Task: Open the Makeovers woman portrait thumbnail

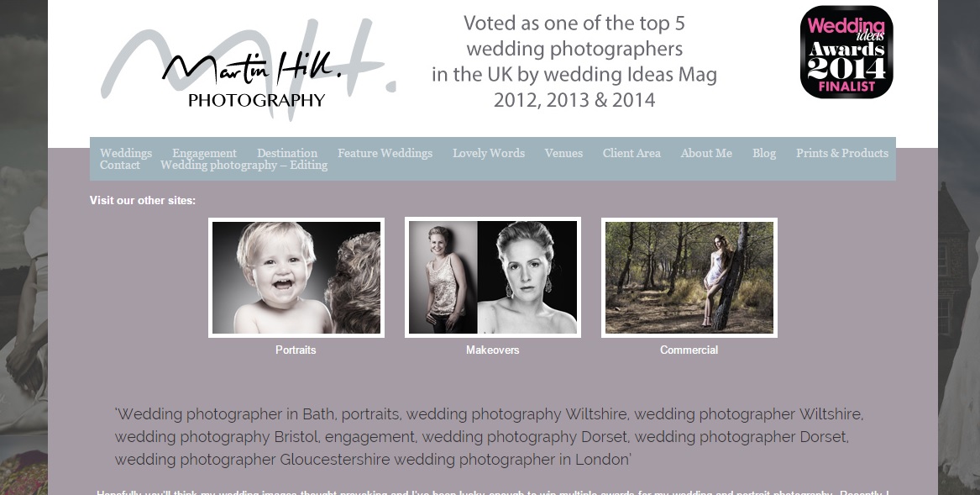Action: [492, 277]
